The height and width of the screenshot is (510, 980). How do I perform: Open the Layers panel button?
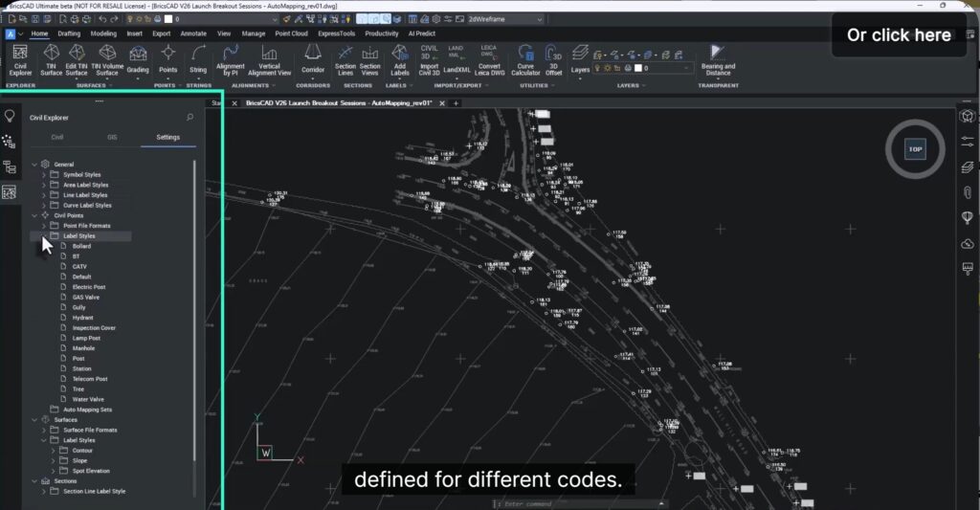click(x=580, y=59)
